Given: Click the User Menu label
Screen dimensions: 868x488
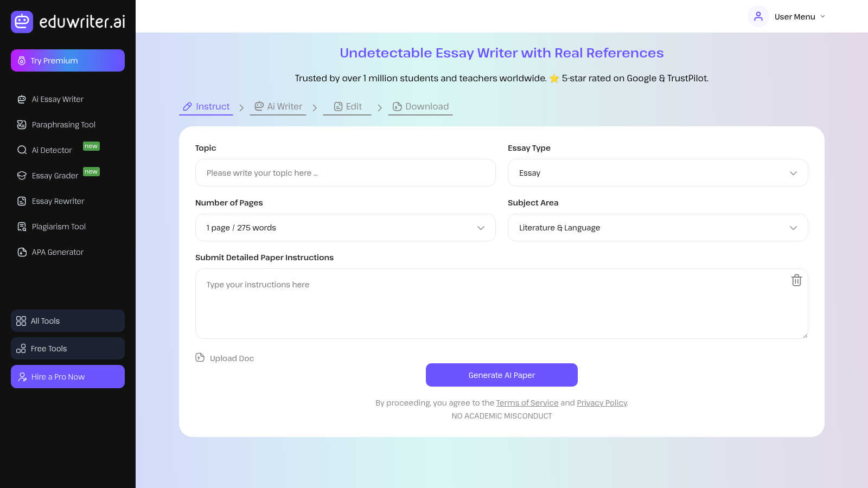Looking at the screenshot, I should (x=795, y=17).
